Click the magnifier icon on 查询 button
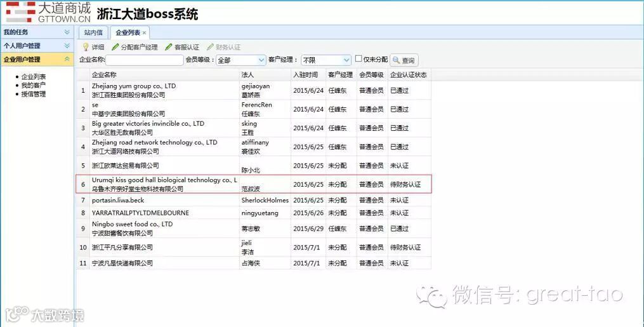Viewport: 644px width, 327px height. [x=396, y=60]
